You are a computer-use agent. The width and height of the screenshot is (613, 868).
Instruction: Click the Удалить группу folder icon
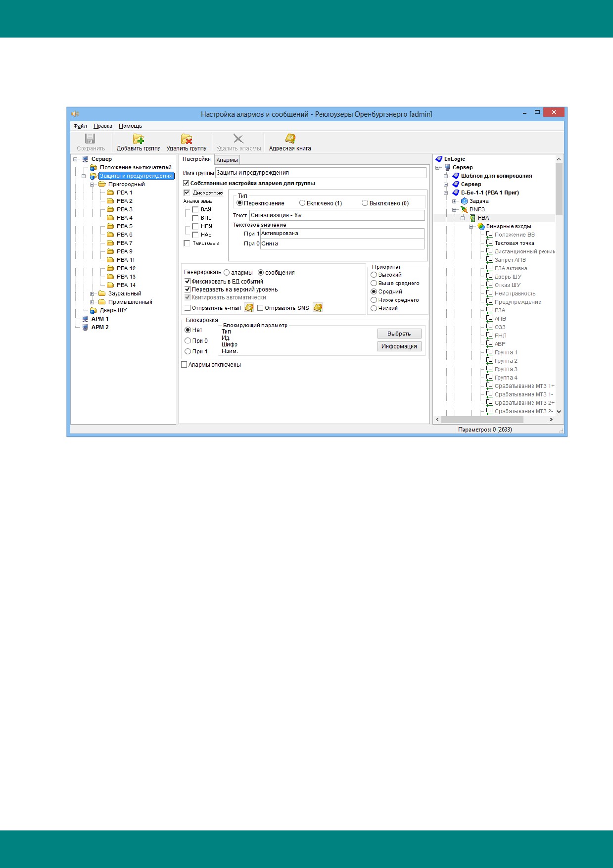pos(187,139)
